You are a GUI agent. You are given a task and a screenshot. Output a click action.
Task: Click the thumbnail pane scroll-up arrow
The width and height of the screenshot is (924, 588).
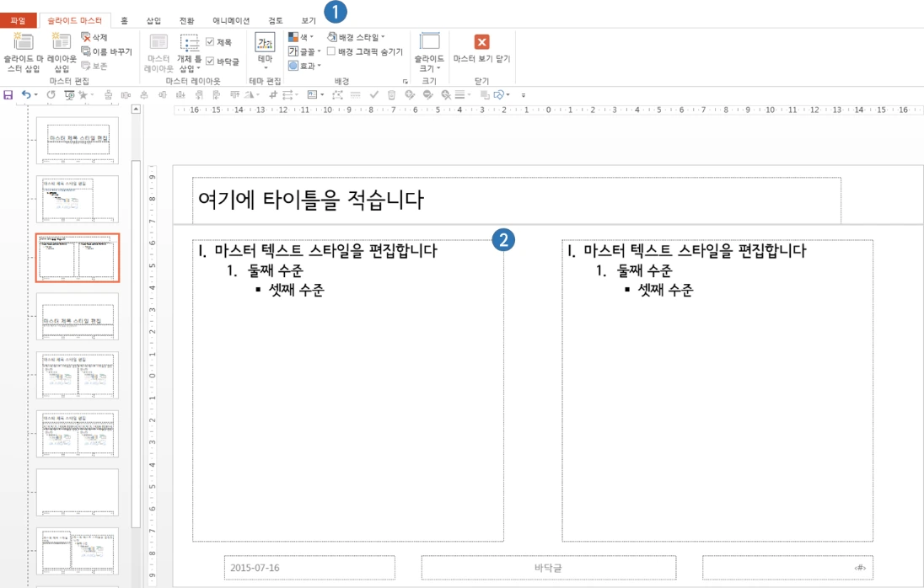(136, 109)
